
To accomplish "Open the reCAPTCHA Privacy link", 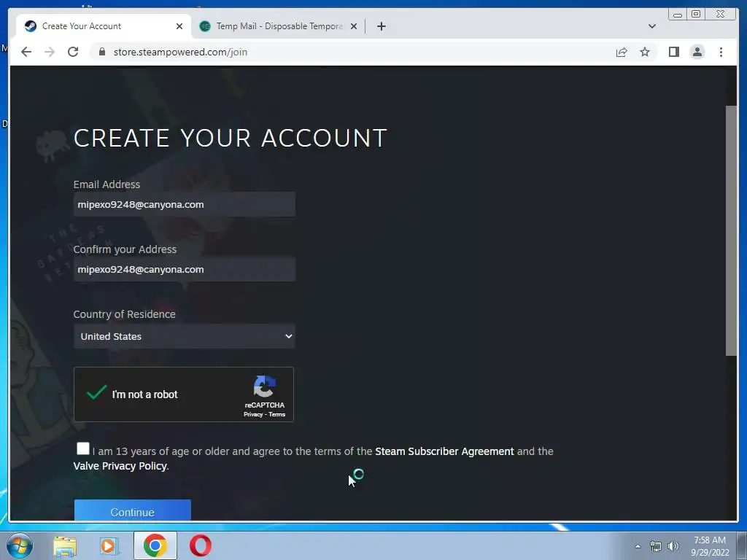I will (253, 414).
